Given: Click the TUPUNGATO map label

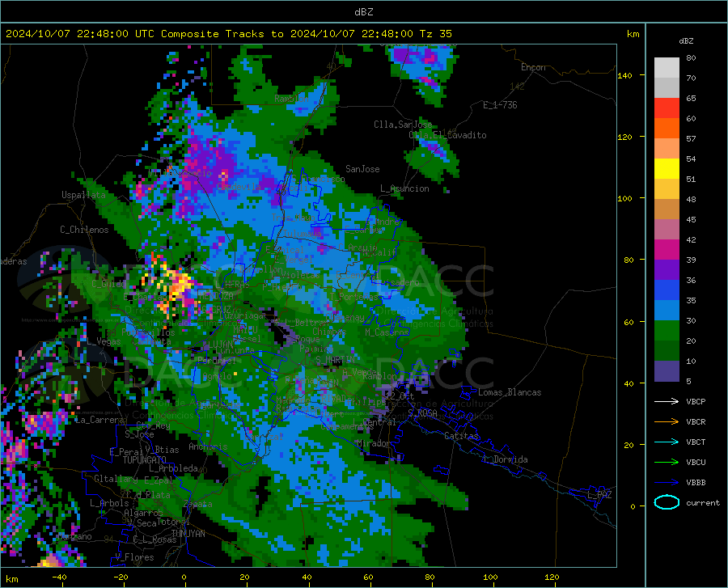Looking at the screenshot, I should tap(145, 460).
